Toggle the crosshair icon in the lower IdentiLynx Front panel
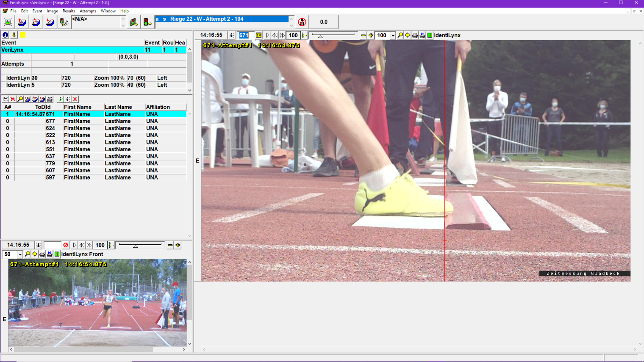Image resolution: width=644 pixels, height=362 pixels. [38, 245]
